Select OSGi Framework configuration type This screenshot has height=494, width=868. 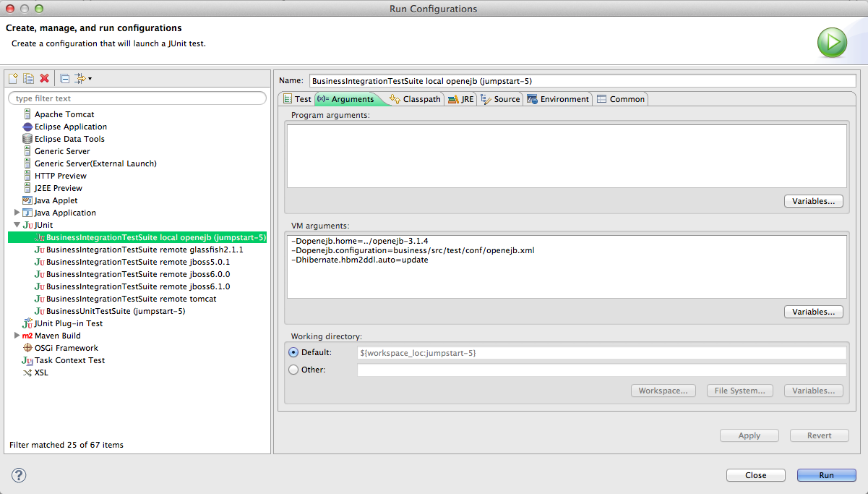[66, 348]
